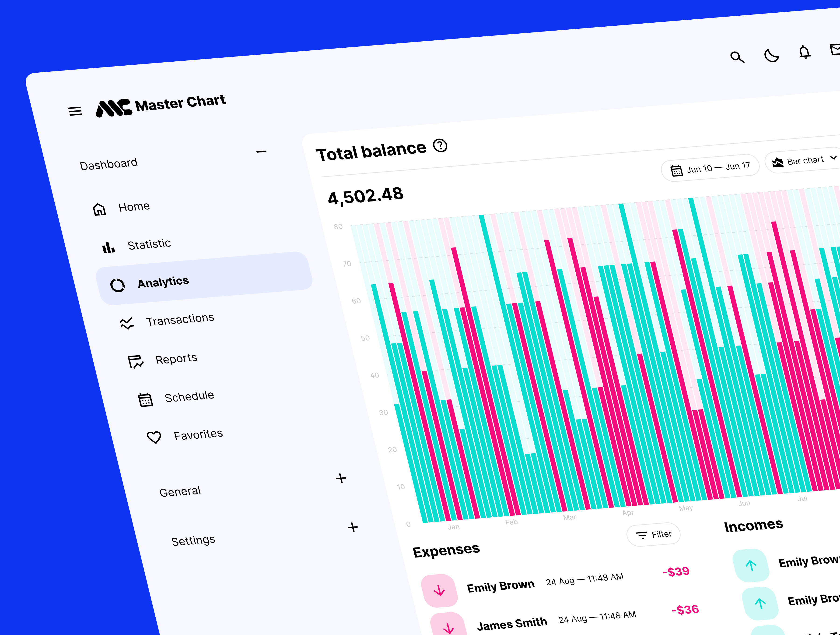Viewport: 840px width, 635px height.
Task: Click the 80 y-axis label
Action: (x=338, y=226)
